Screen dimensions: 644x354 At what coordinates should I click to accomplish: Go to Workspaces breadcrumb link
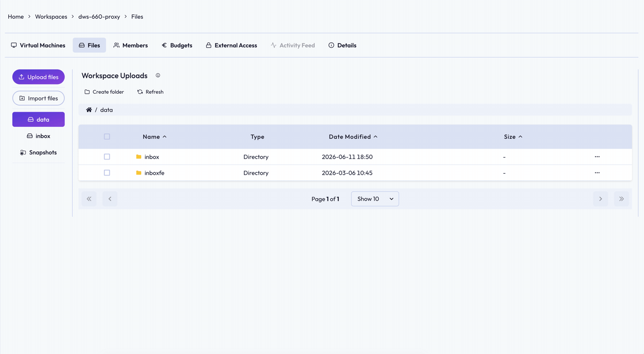pos(51,17)
